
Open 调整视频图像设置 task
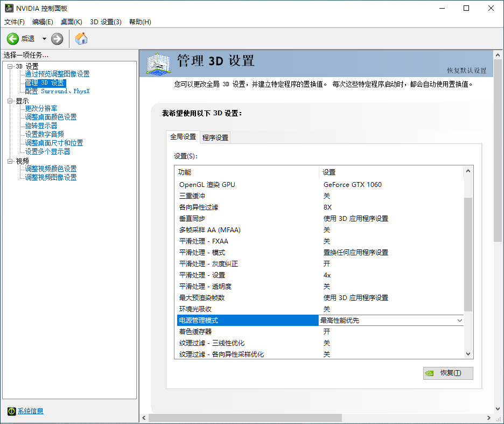click(x=51, y=177)
